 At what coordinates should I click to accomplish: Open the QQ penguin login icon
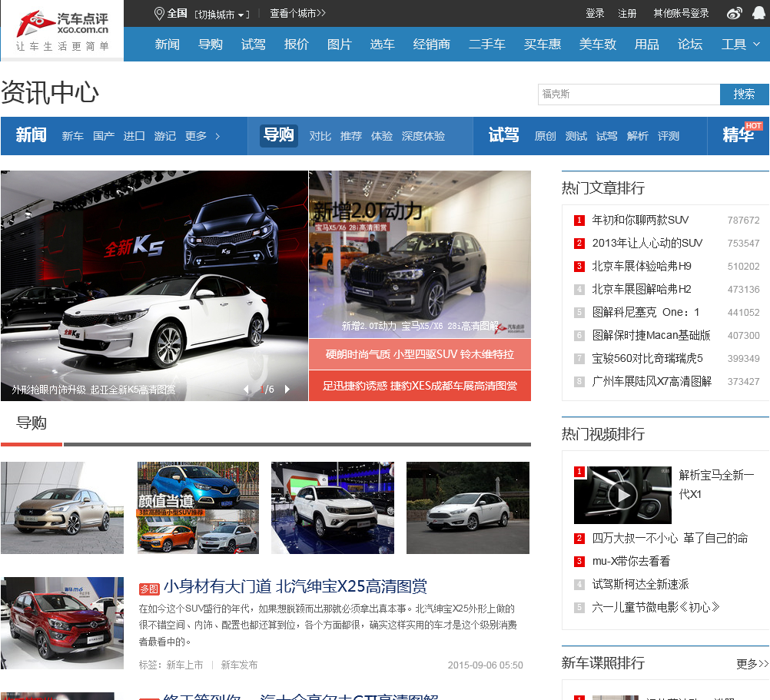click(759, 13)
